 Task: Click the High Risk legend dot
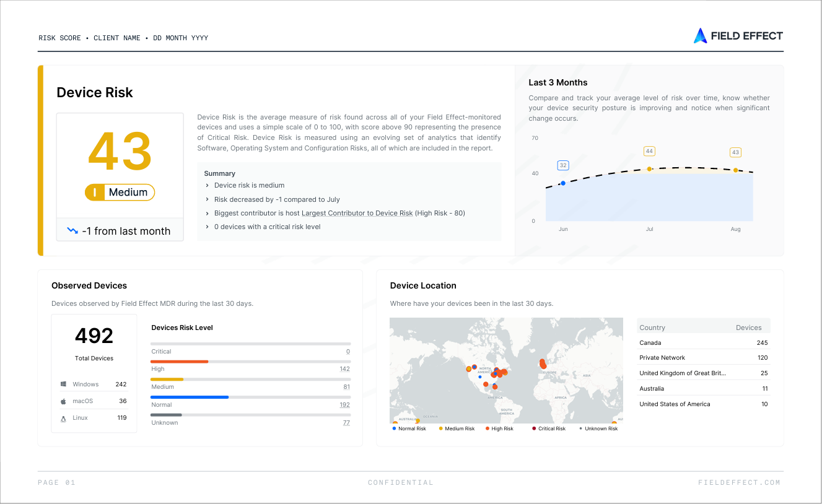(488, 428)
